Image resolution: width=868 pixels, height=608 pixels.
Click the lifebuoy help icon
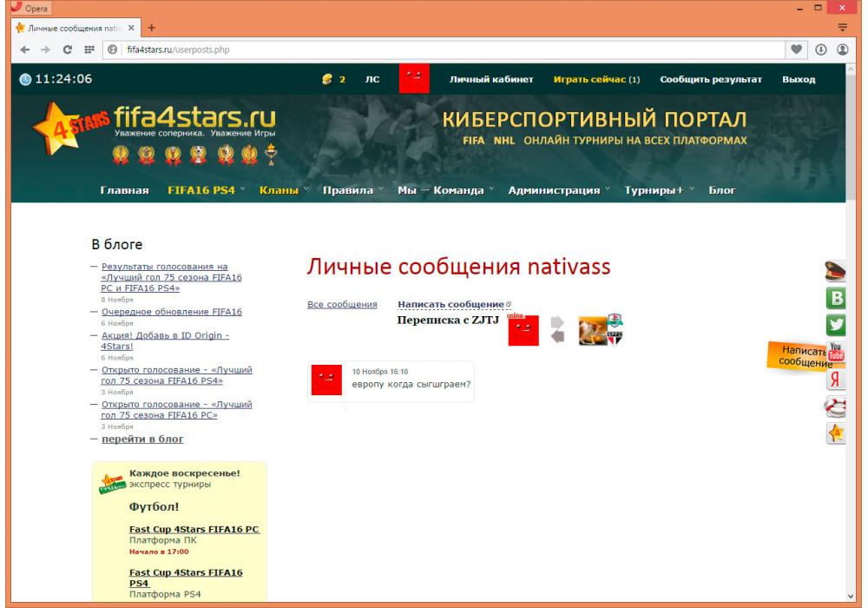pyautogui.click(x=835, y=406)
